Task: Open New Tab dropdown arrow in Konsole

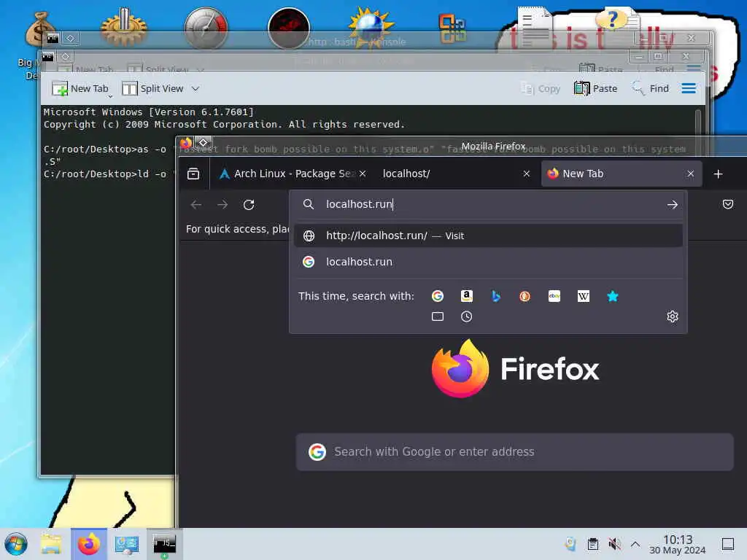Action: [110, 96]
